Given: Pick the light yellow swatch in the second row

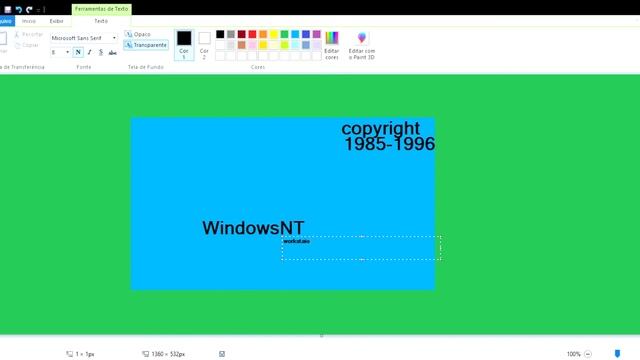Looking at the screenshot, I should 274,45.
